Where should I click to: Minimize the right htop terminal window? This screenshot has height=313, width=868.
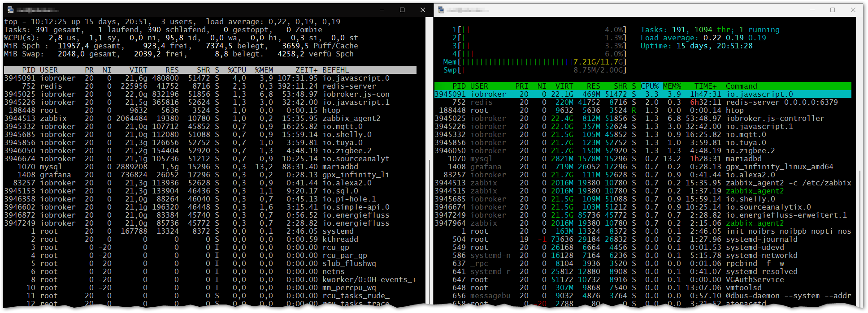click(812, 10)
